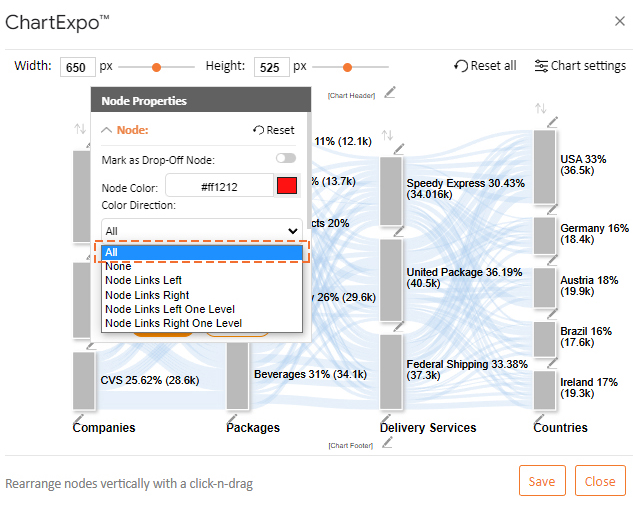This screenshot has width=633, height=512.
Task: Click the 'Countries' column title
Action: pyautogui.click(x=560, y=428)
